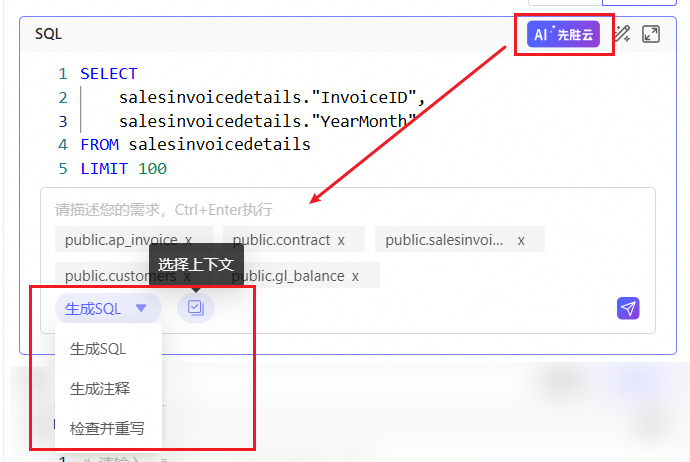
Task: Click the AI 先胜云 assistant button
Action: (563, 35)
